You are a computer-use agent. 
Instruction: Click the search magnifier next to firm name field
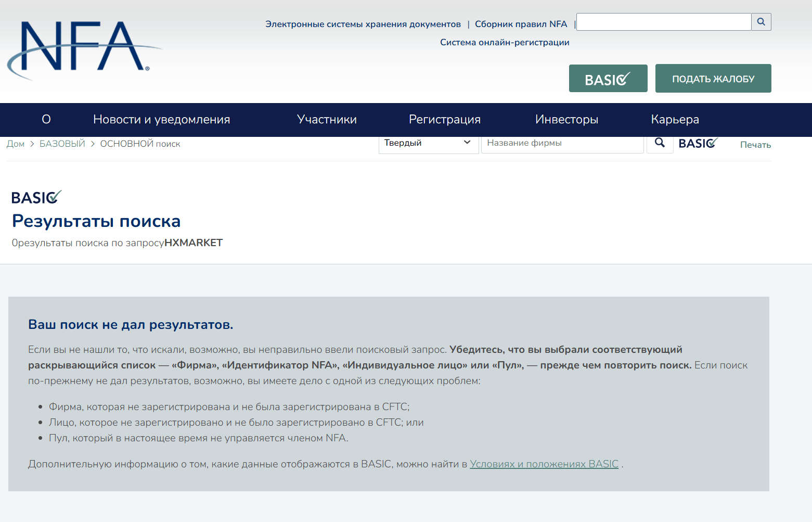(660, 143)
